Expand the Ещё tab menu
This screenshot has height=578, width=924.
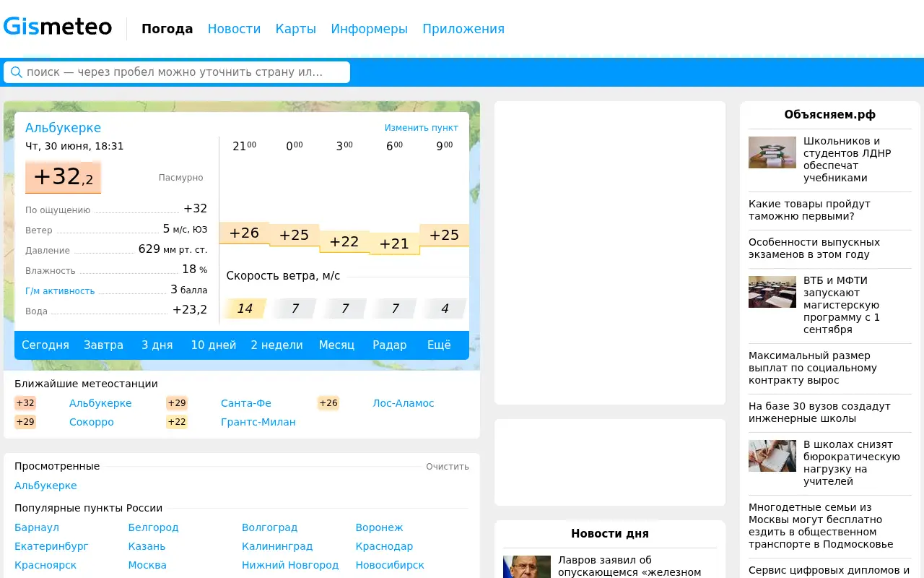coord(439,345)
